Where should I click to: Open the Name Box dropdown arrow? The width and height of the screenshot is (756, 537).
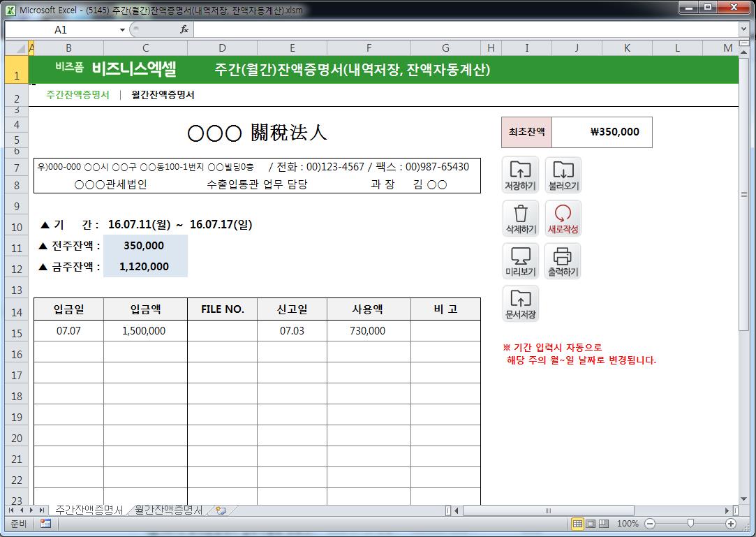pos(122,30)
